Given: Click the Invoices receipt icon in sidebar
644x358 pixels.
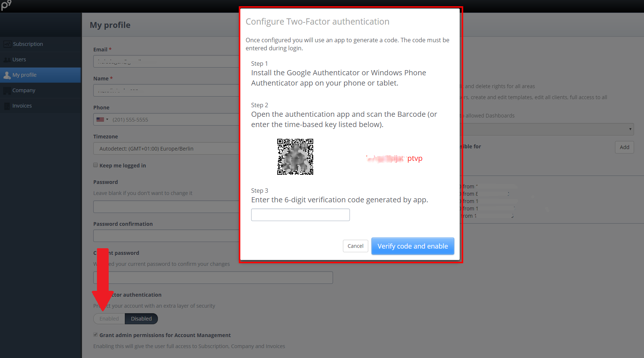Looking at the screenshot, I should 7,105.
